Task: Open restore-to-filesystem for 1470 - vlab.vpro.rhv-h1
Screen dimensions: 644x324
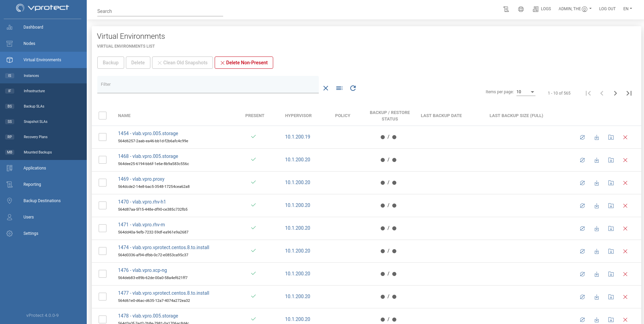Action: (611, 206)
